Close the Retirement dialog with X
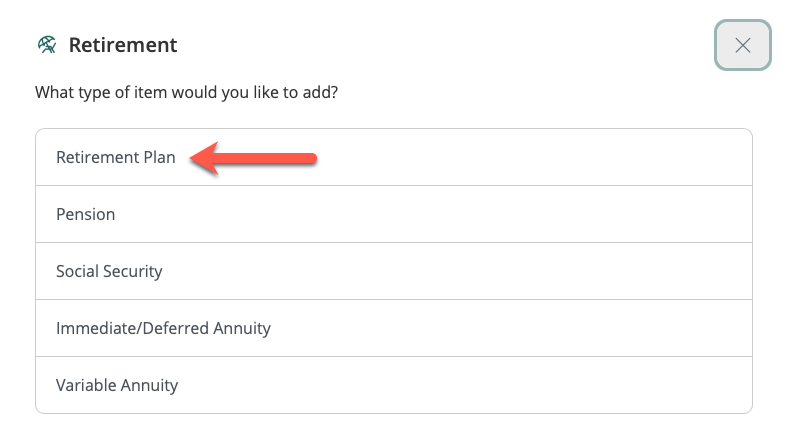The image size is (789, 440). point(742,45)
